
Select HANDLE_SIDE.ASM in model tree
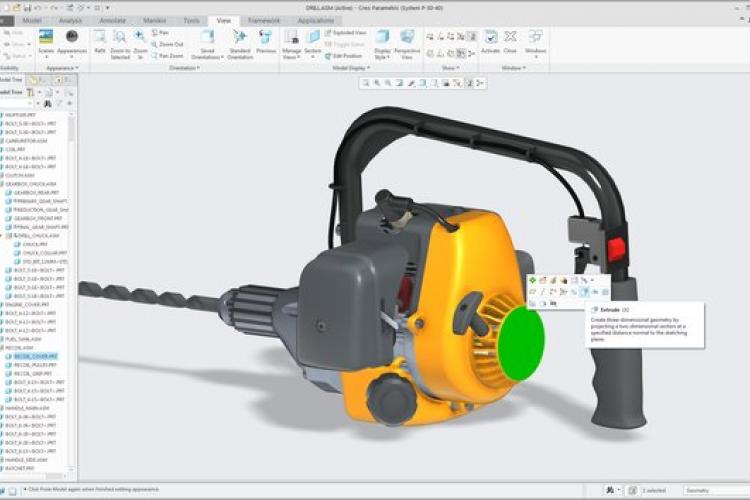coord(27,460)
